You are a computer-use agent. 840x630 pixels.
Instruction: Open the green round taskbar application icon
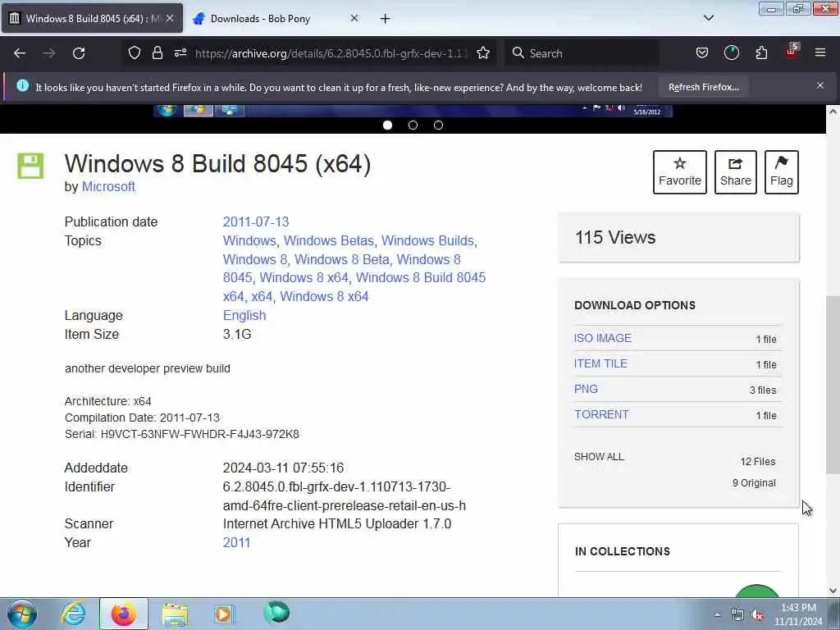(x=276, y=612)
